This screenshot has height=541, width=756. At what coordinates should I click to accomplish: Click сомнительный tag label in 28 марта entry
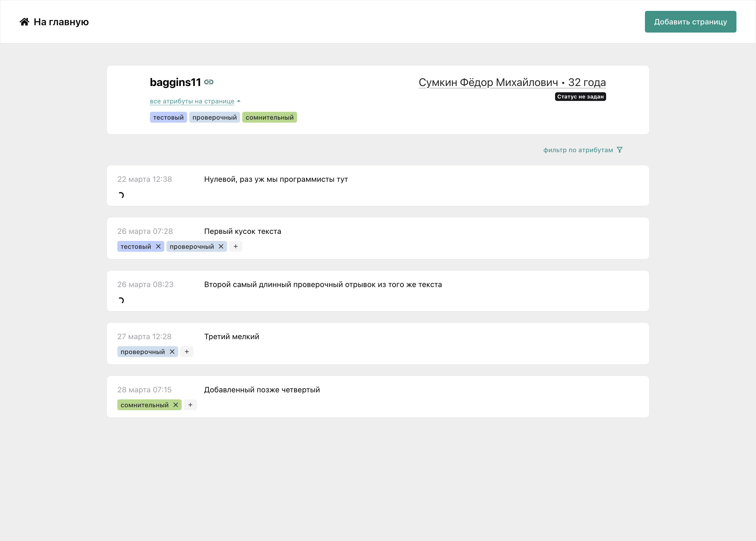pyautogui.click(x=145, y=405)
